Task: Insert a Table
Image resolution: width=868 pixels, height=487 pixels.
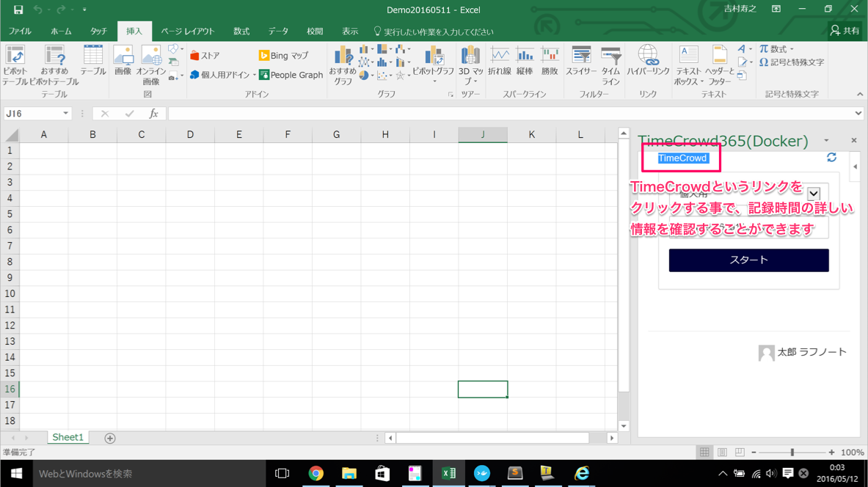Action: point(93,60)
